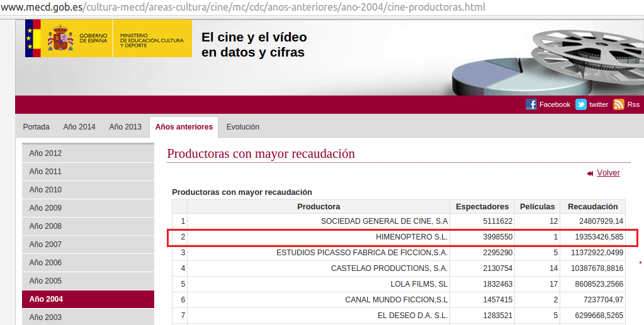Screen dimensions: 644x325
Task: Click the Volver link
Action: tap(608, 173)
